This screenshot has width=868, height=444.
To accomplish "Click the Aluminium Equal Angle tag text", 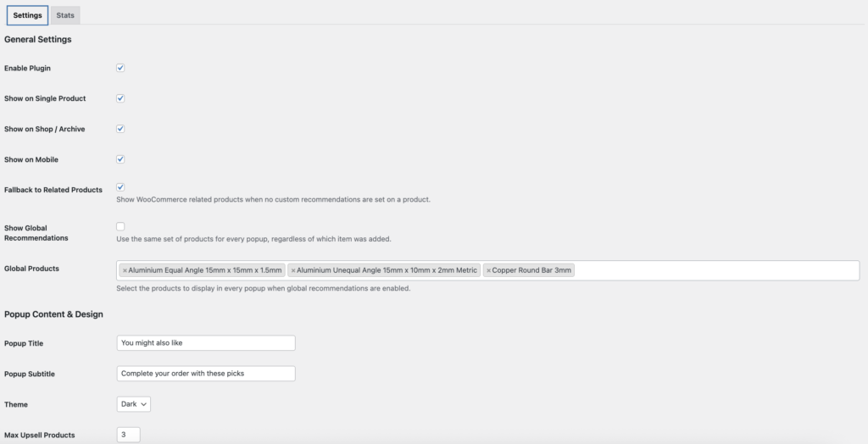I will coord(205,270).
